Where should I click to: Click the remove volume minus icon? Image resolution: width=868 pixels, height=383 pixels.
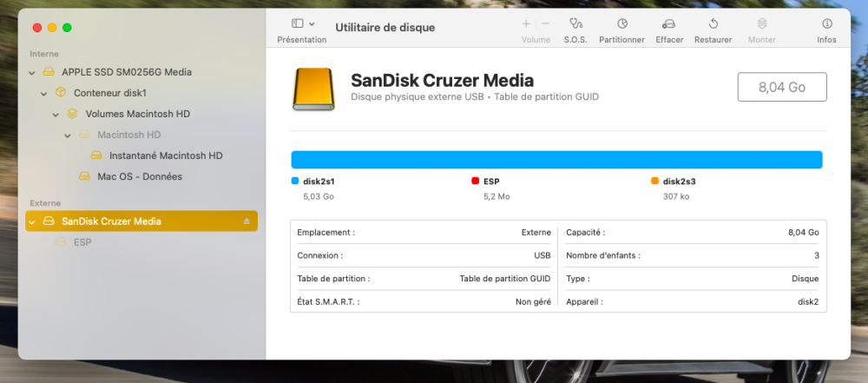pyautogui.click(x=546, y=23)
